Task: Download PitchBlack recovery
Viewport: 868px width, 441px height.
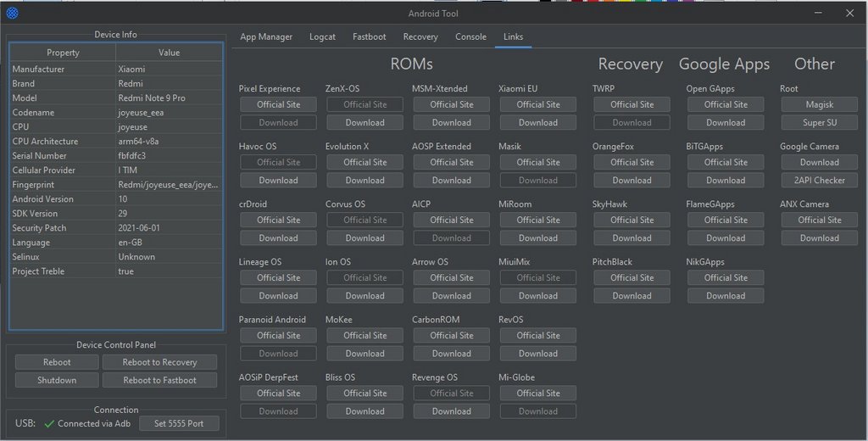Action: click(x=632, y=295)
